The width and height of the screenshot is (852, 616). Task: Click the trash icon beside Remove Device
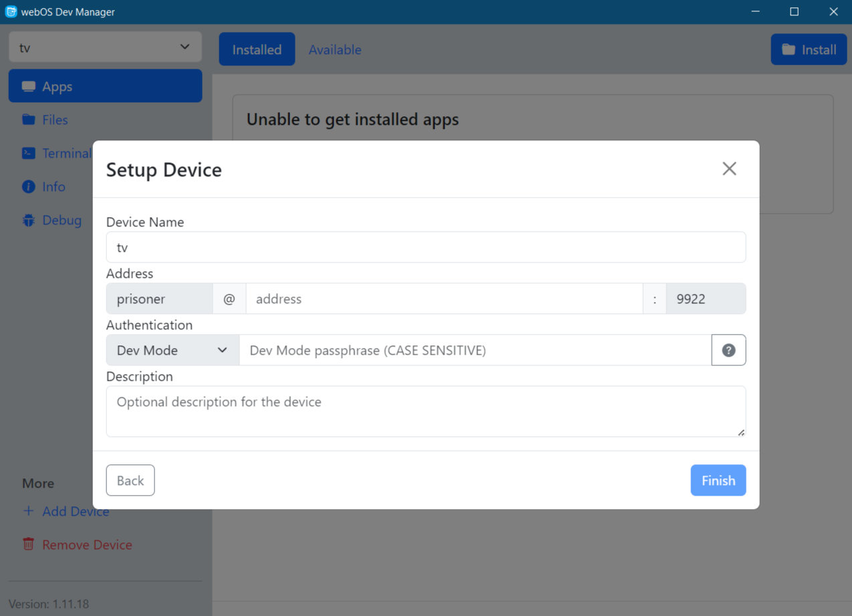[x=29, y=545]
